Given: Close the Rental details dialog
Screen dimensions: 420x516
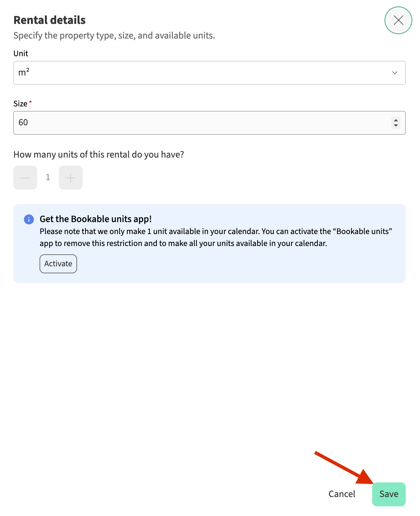Looking at the screenshot, I should (398, 20).
